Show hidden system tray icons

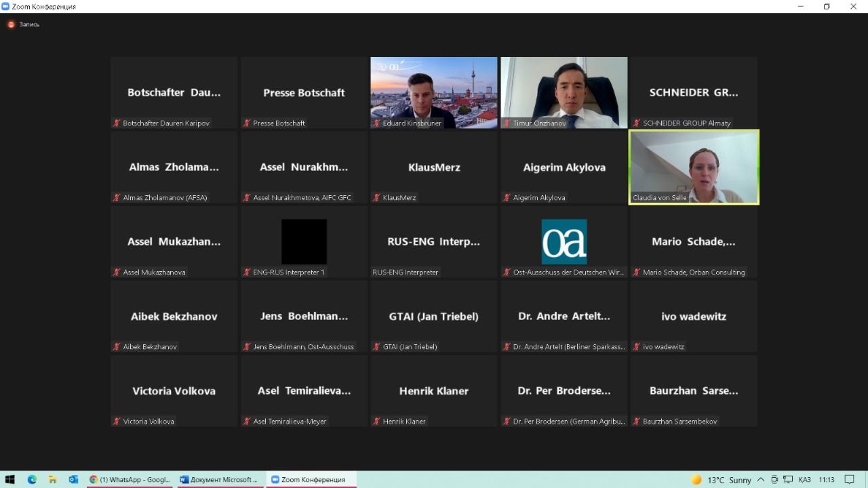coord(761,479)
